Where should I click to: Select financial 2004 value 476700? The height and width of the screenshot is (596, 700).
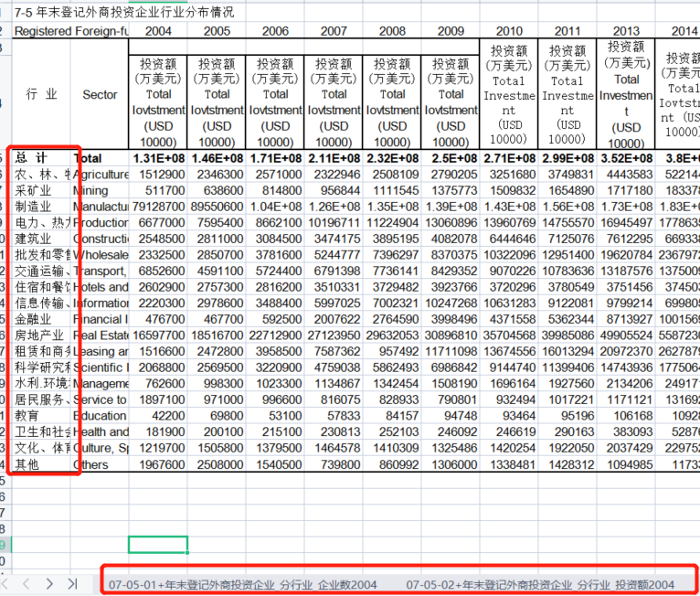(158, 319)
